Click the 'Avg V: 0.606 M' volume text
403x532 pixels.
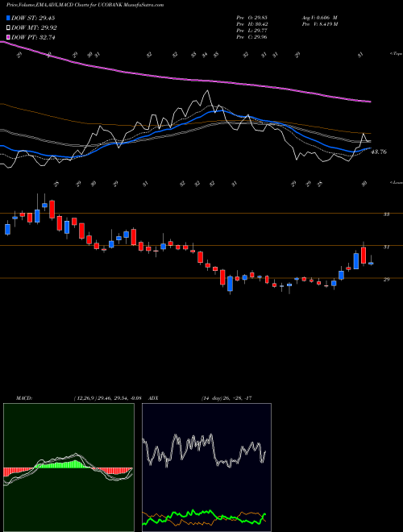coord(319,18)
